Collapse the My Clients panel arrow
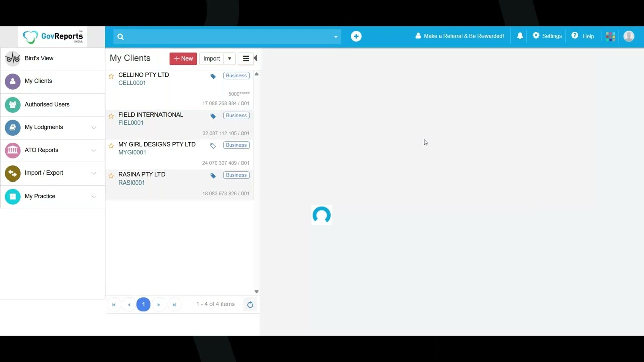Viewport: 644px width, 362px height. [x=255, y=58]
